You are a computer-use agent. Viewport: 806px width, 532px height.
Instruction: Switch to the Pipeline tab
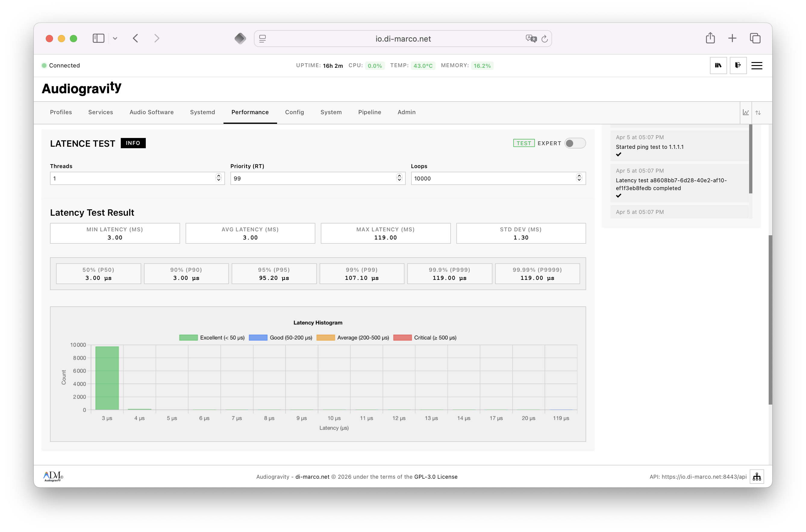(x=369, y=112)
